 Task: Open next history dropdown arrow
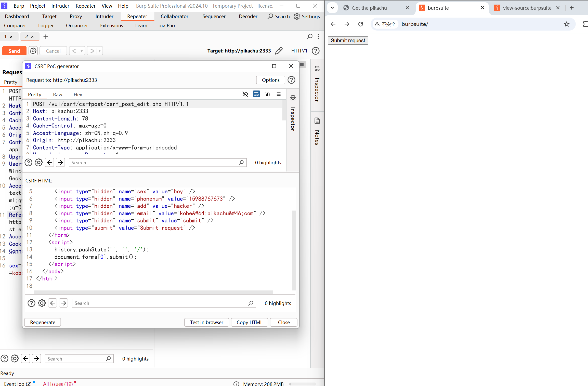coord(100,51)
